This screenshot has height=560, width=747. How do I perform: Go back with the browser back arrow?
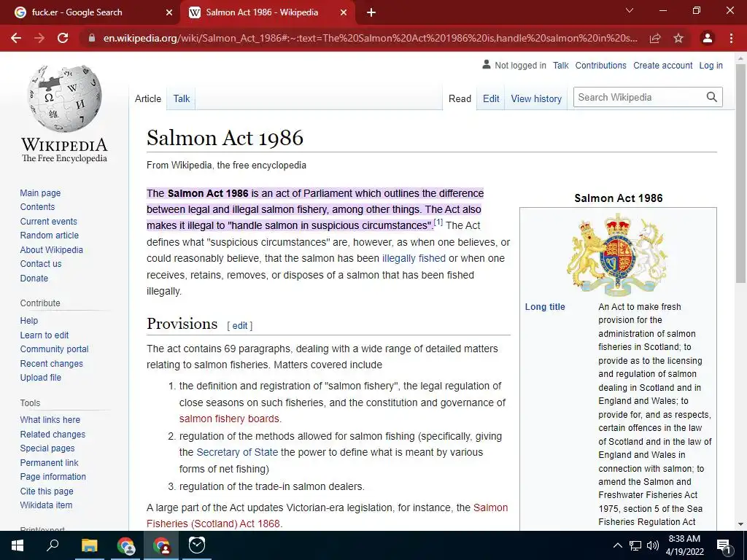(x=16, y=38)
